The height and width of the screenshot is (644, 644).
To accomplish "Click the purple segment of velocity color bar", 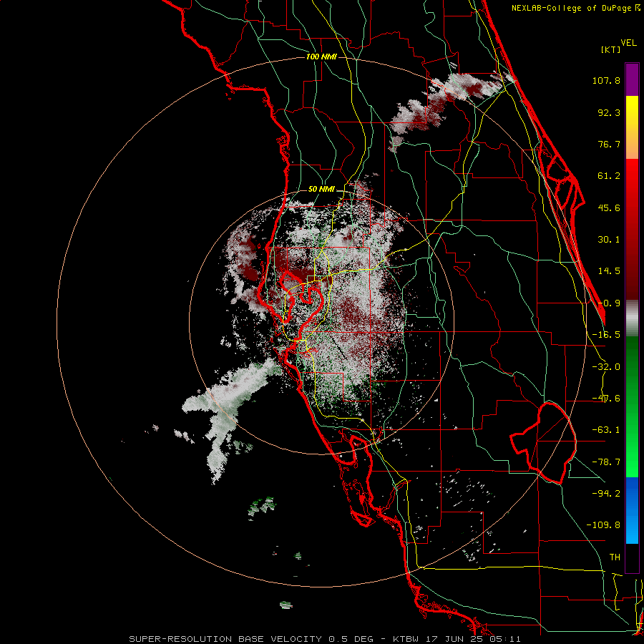I will pyautogui.click(x=632, y=79).
